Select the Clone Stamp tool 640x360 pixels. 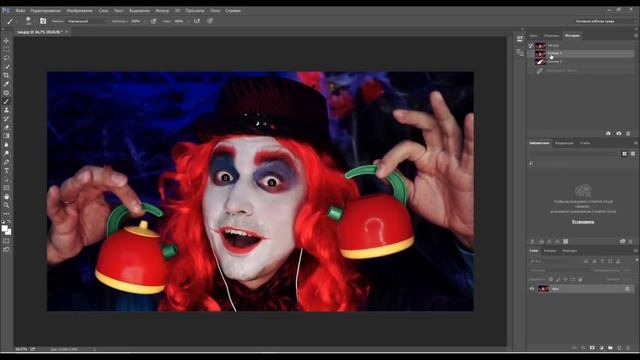click(x=6, y=110)
